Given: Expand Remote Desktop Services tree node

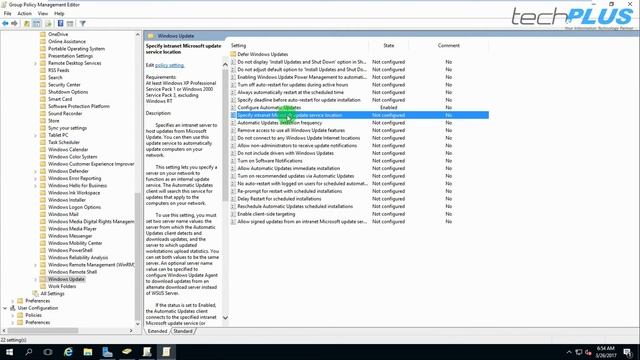Looking at the screenshot, I should pyautogui.click(x=36, y=63).
